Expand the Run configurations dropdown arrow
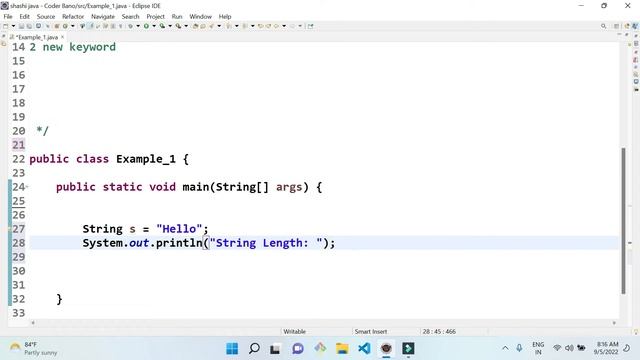This screenshot has height=360, width=640. pos(154,26)
